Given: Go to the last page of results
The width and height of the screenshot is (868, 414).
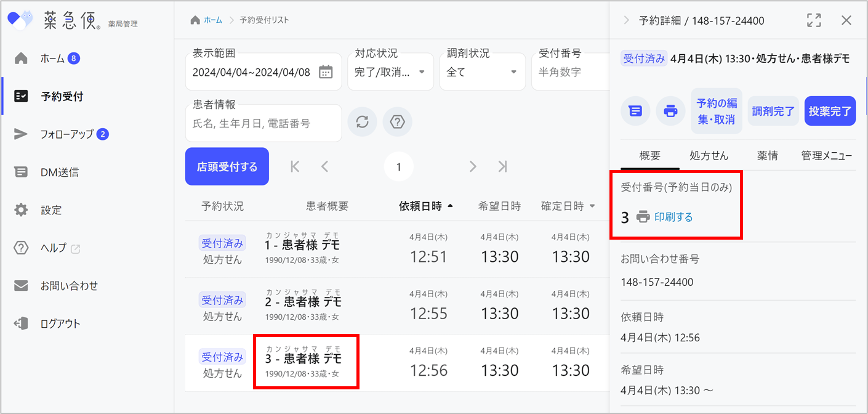Looking at the screenshot, I should coord(503,166).
